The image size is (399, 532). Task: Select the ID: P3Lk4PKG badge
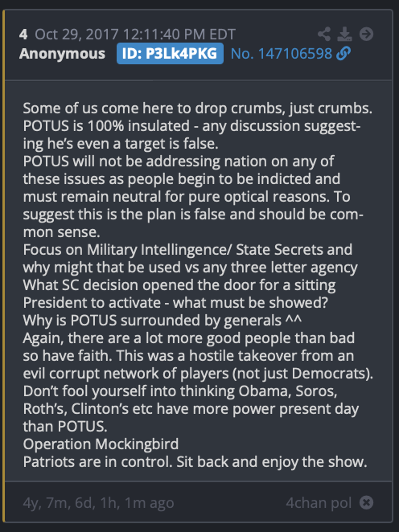click(170, 53)
